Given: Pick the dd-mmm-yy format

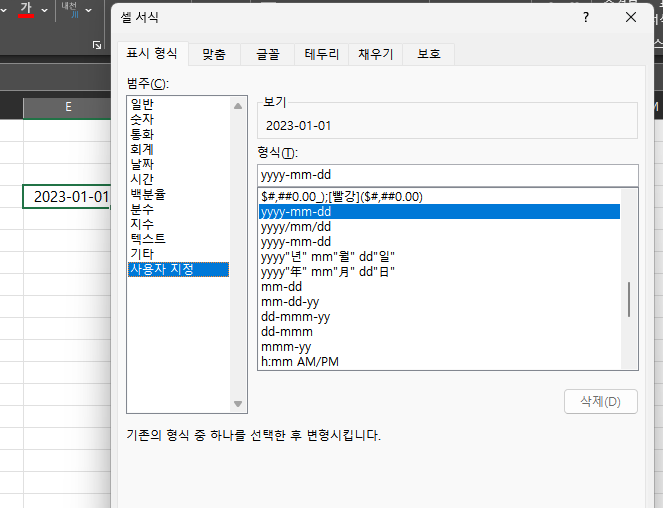Looking at the screenshot, I should coord(440,317).
